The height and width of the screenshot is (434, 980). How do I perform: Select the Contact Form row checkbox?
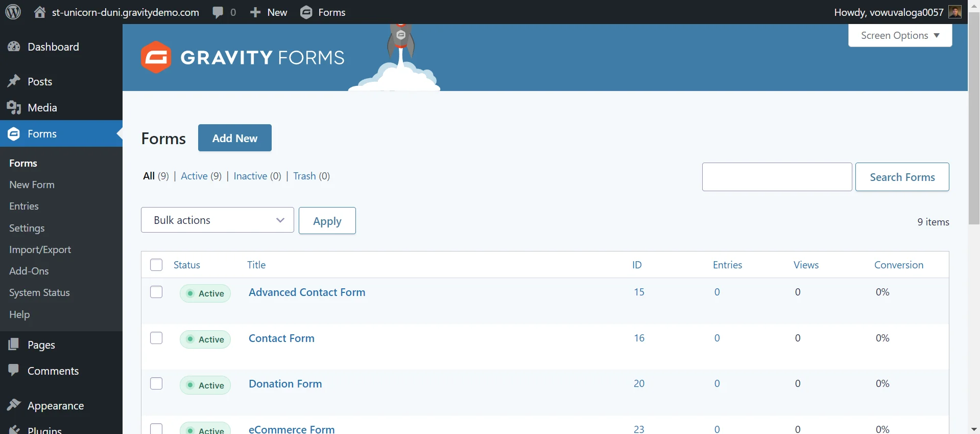(x=156, y=338)
